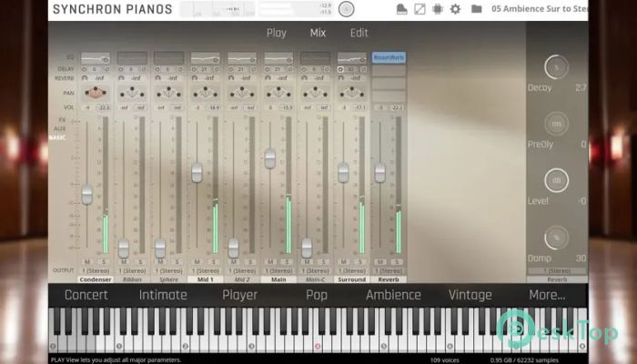
Task: Open Mid 1 output 1 (Stereo) dropdown
Action: tap(205, 270)
